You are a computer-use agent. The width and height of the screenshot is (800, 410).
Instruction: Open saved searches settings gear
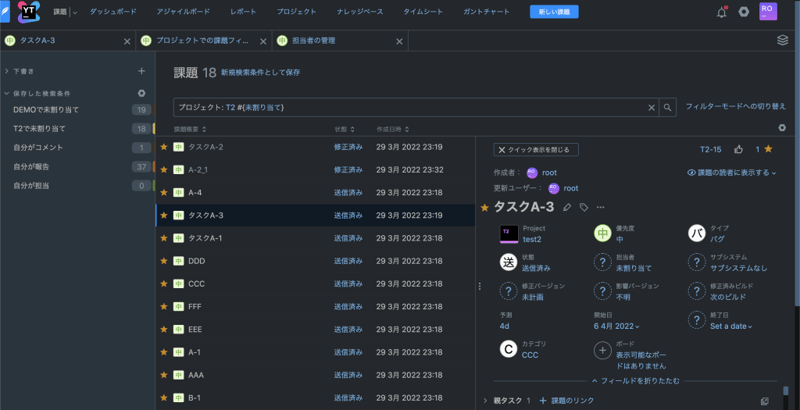(141, 93)
